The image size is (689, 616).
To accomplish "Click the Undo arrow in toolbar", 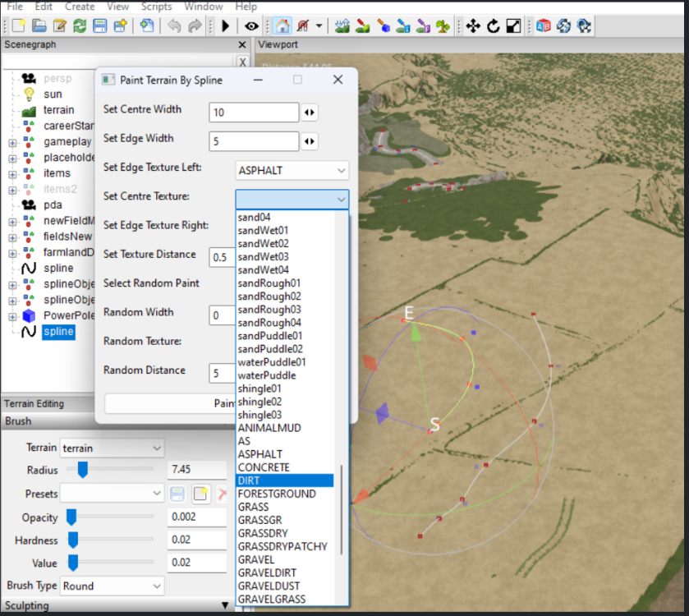I will pyautogui.click(x=173, y=26).
